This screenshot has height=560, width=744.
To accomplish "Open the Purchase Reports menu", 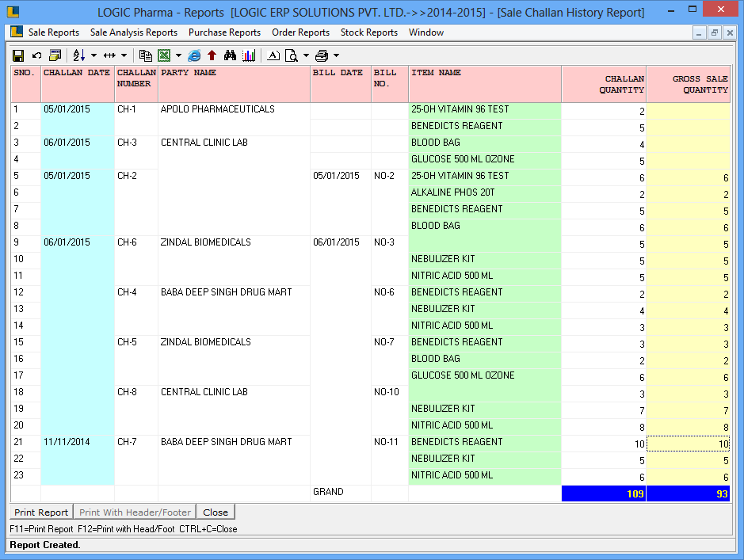I will 224,32.
